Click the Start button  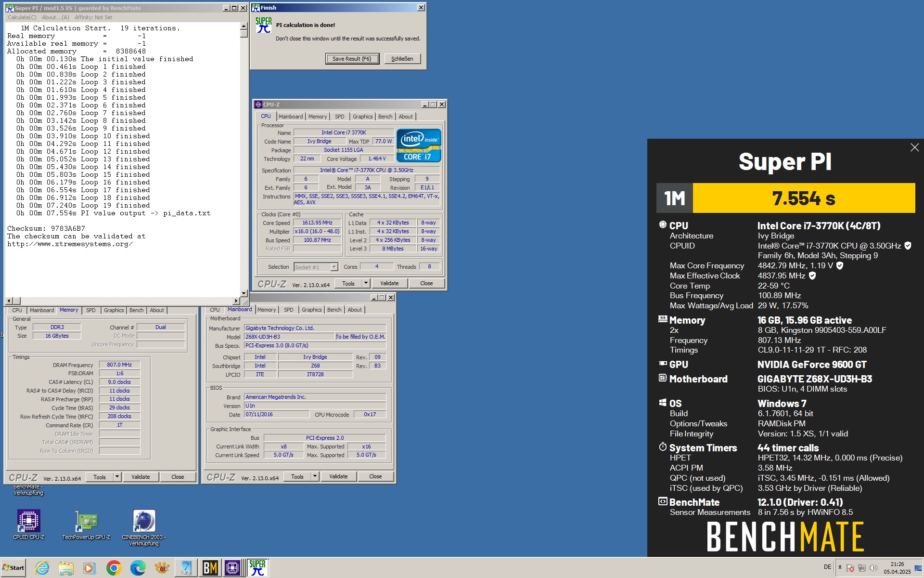[13, 568]
